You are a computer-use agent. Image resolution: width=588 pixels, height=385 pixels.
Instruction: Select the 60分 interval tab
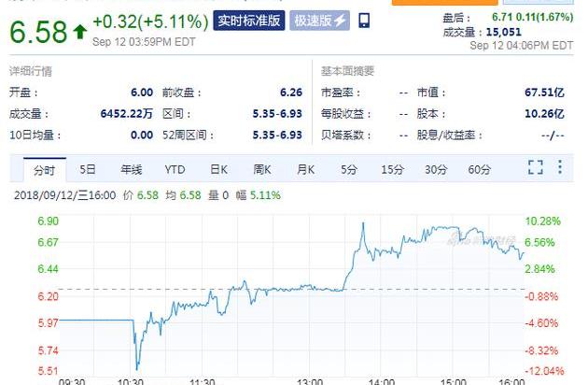pos(479,169)
